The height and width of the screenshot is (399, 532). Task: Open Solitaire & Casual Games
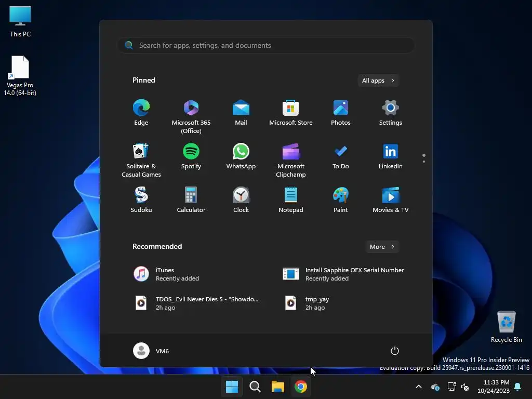coord(141,160)
